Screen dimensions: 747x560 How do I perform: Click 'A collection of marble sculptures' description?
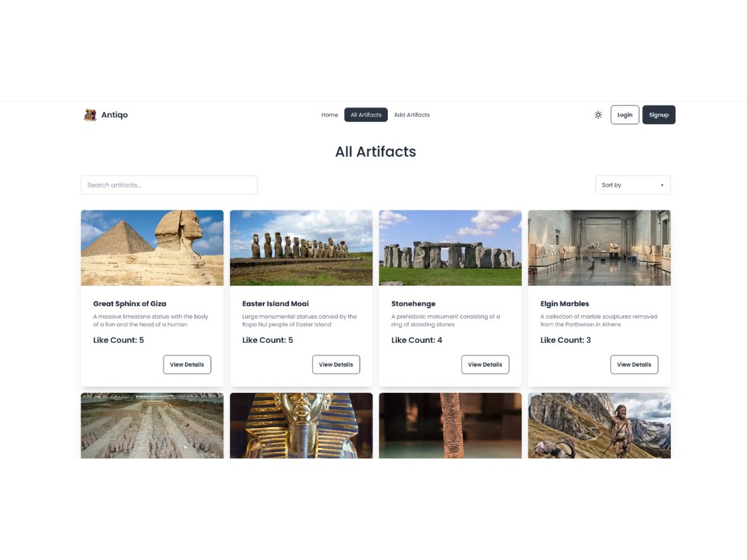point(599,320)
